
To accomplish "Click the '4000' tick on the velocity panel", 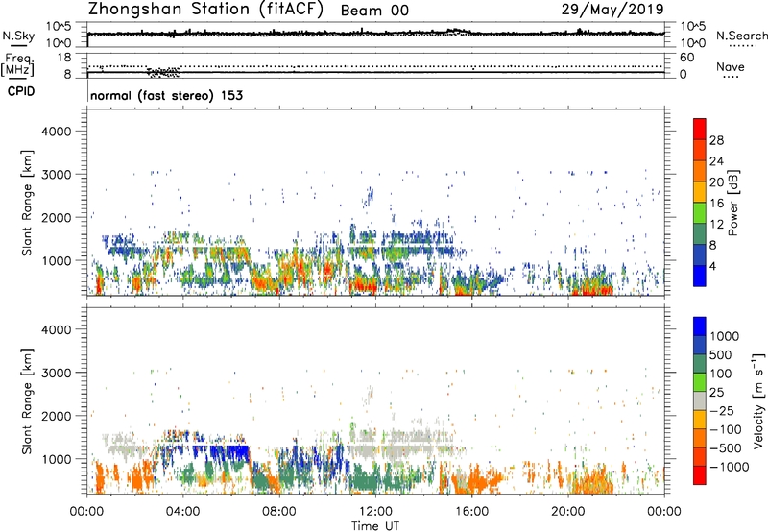I will pyautogui.click(x=56, y=329).
